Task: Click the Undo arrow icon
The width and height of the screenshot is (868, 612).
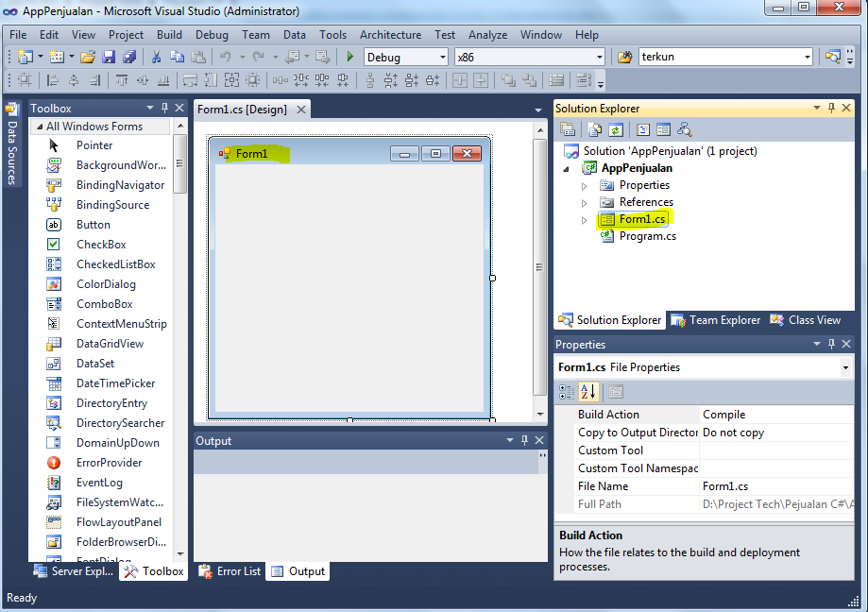Action: click(x=225, y=57)
